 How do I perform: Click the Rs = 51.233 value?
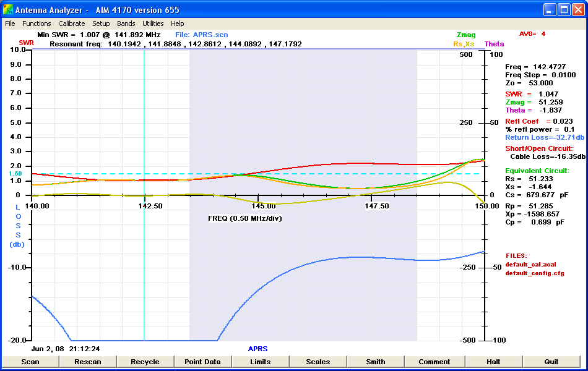point(529,179)
